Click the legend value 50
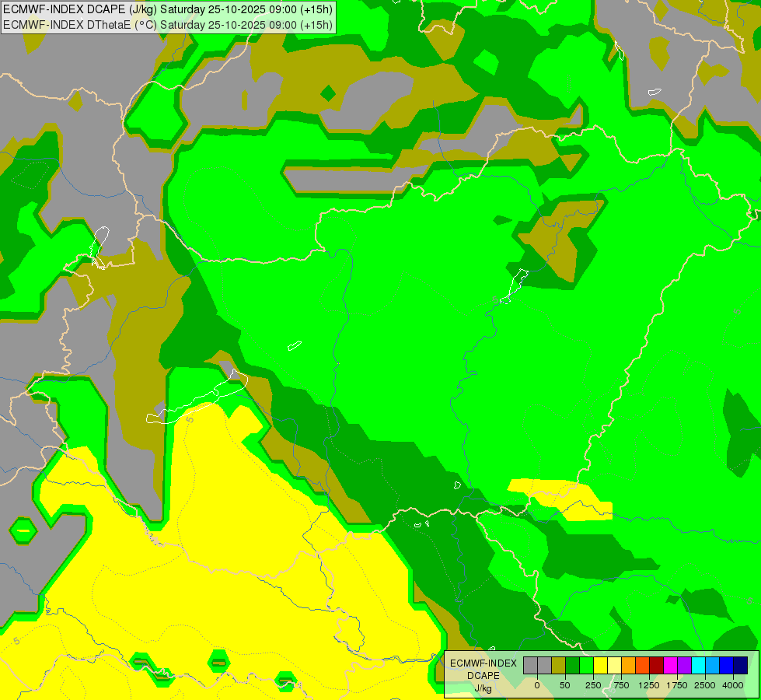This screenshot has width=761, height=700. 565,685
